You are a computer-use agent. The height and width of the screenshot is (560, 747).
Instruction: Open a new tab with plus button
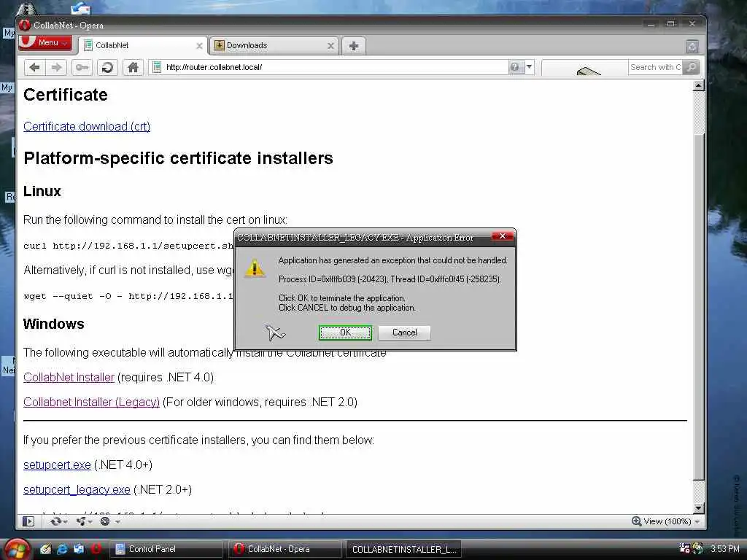354,46
